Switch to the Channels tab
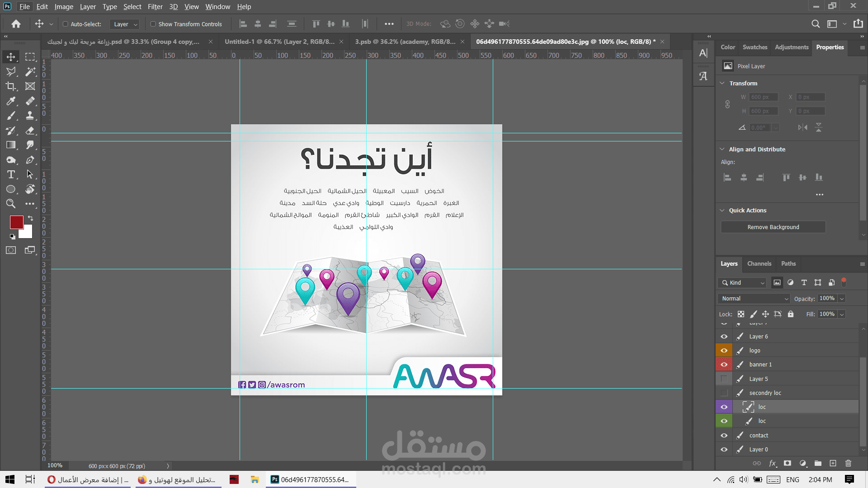 pos(759,264)
